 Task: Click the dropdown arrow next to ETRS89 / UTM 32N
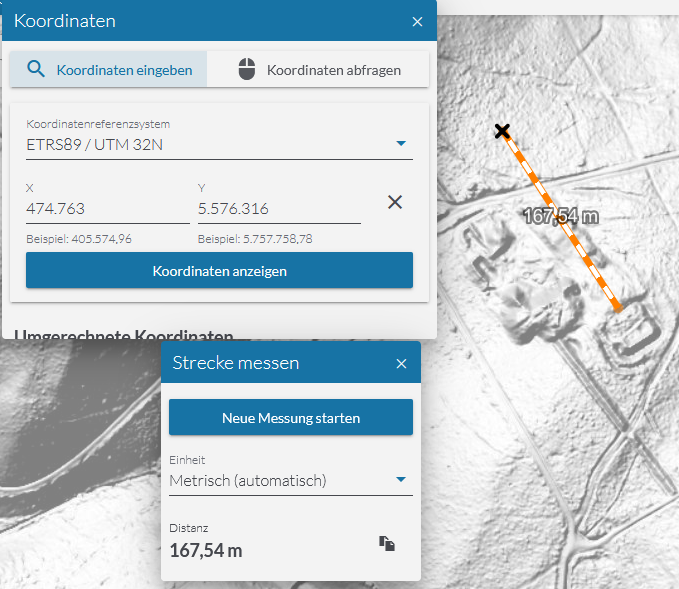click(x=401, y=143)
